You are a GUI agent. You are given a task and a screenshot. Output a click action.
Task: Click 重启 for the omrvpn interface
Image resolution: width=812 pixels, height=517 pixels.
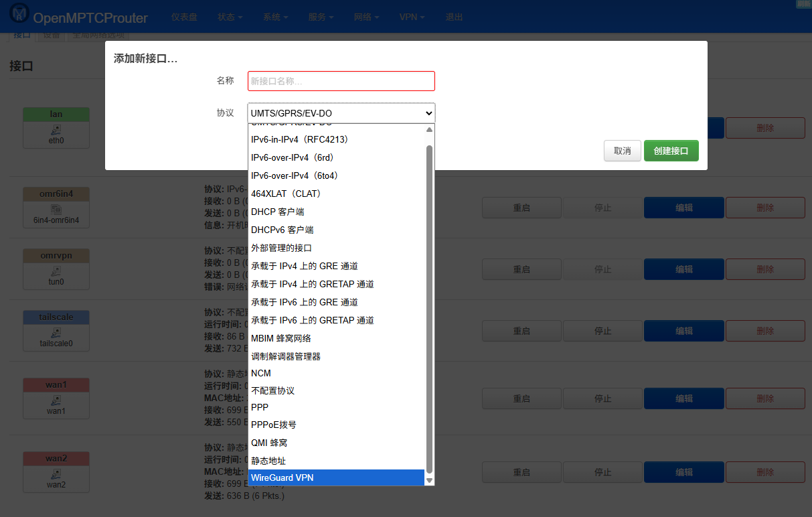521,269
